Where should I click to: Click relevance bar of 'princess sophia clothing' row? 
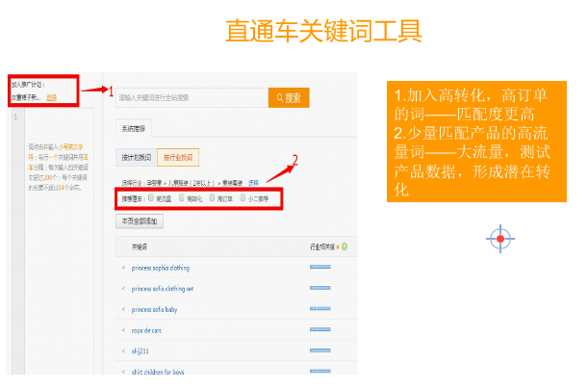pos(320,267)
